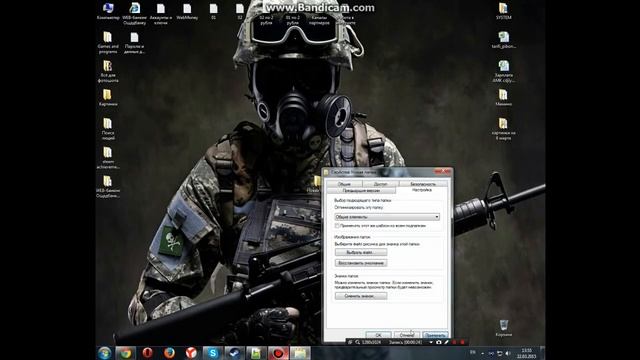Screen dimensions: 640x360
Task: Select the SYSTEM folder on desktop
Action: pos(503,11)
